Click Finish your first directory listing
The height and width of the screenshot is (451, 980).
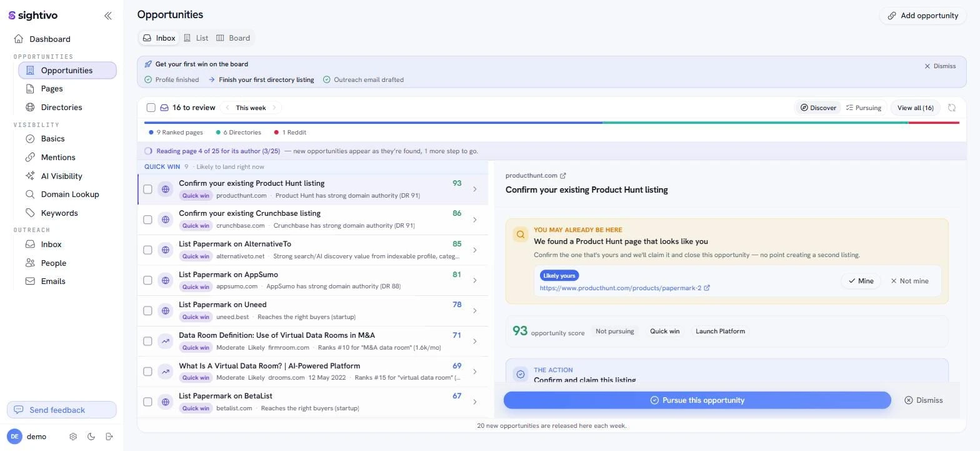click(x=266, y=79)
